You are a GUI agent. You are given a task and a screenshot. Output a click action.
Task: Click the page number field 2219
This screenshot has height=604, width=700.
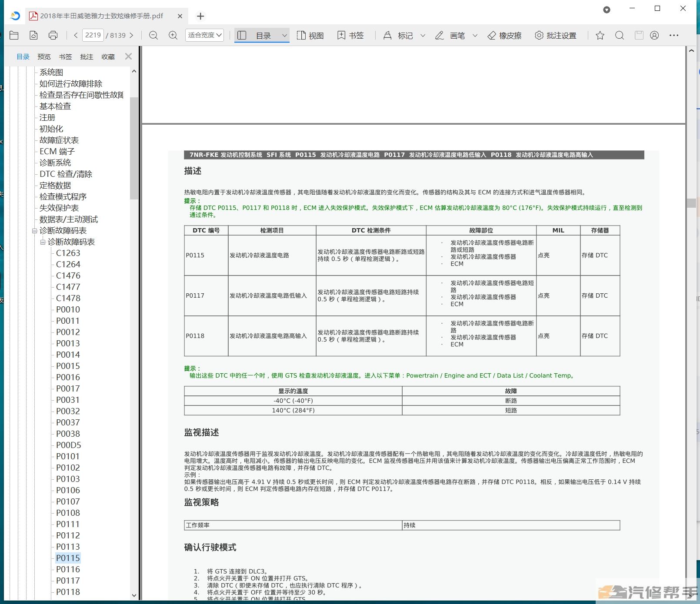tap(93, 35)
